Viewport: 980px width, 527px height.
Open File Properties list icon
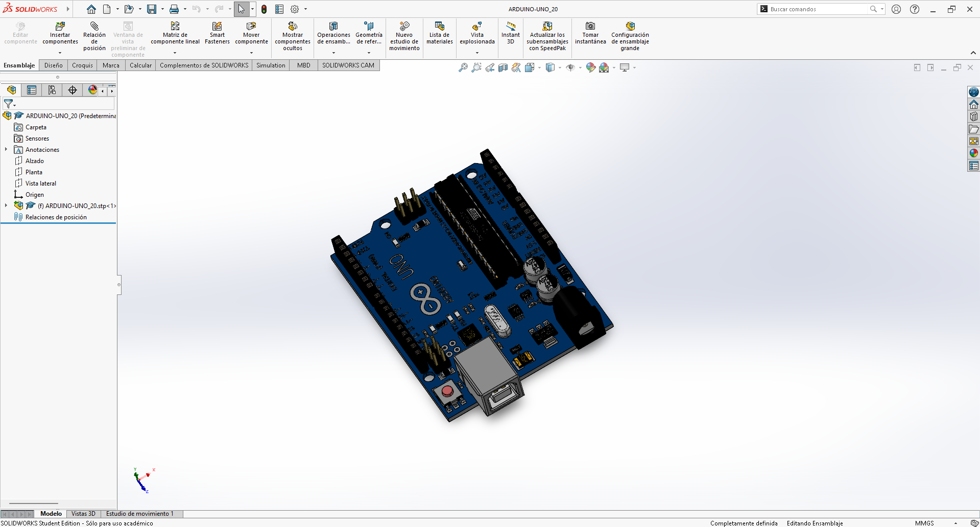(x=279, y=9)
